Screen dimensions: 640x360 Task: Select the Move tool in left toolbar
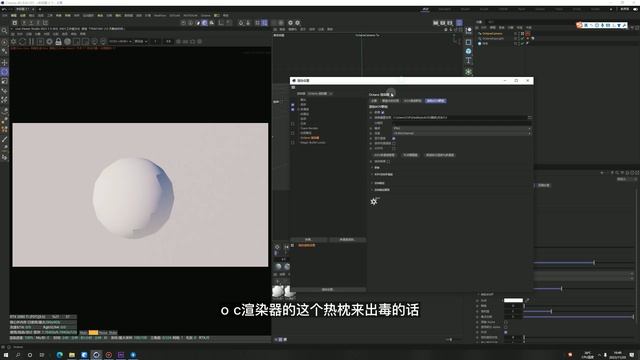point(4,62)
